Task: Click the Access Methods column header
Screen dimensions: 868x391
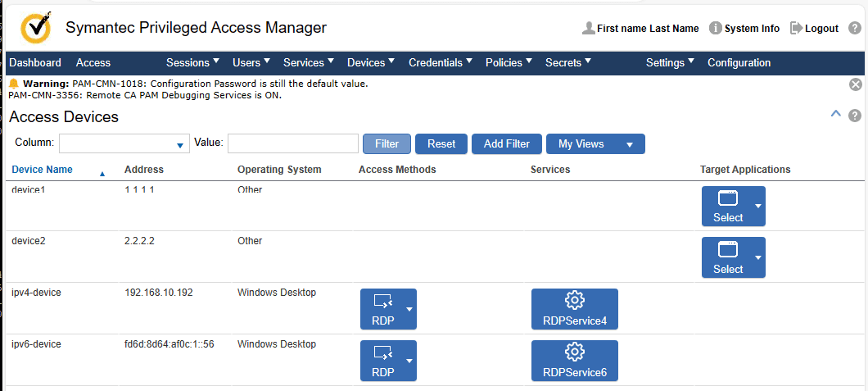Action: [x=397, y=170]
